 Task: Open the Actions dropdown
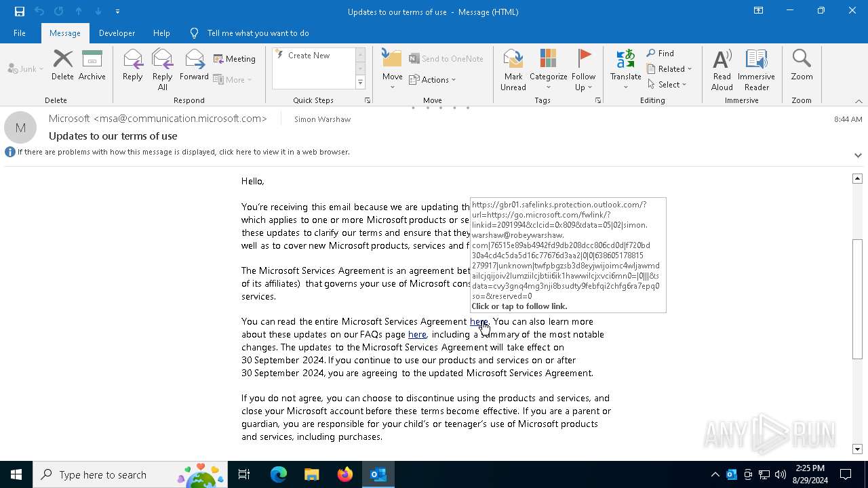[x=433, y=79]
